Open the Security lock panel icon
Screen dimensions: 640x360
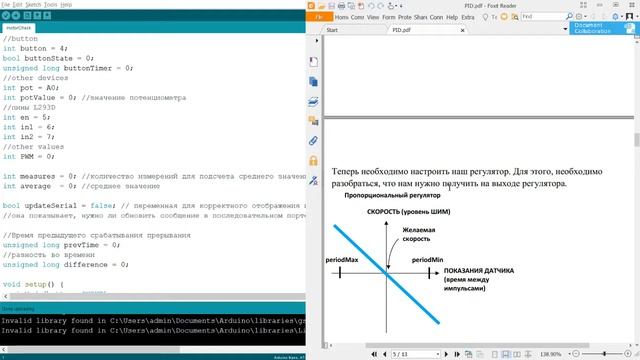point(313,160)
